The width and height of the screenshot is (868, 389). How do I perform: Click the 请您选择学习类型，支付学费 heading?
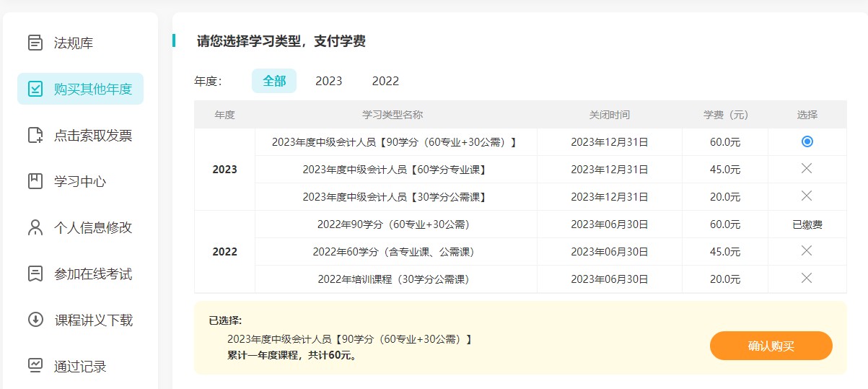click(x=281, y=41)
